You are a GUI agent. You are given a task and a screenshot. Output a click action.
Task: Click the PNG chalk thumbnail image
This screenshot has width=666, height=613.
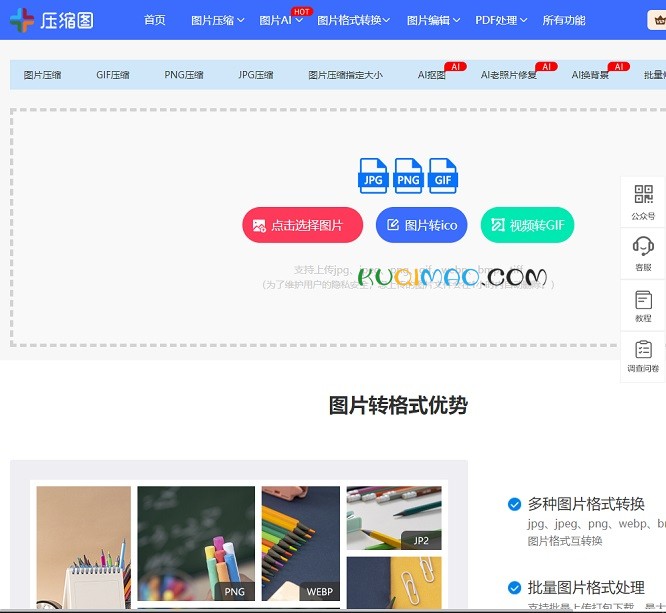pos(196,543)
